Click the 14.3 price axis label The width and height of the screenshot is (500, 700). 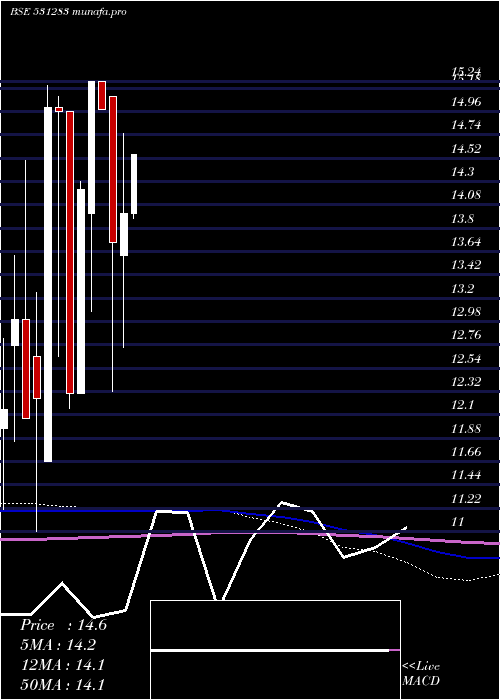click(x=463, y=172)
